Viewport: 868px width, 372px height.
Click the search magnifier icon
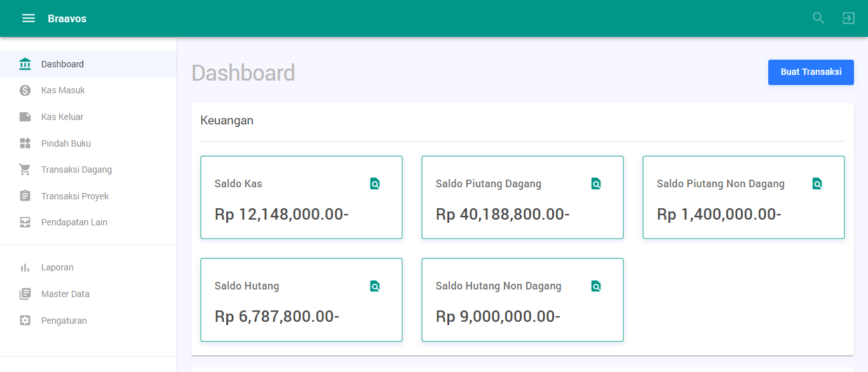coord(818,18)
